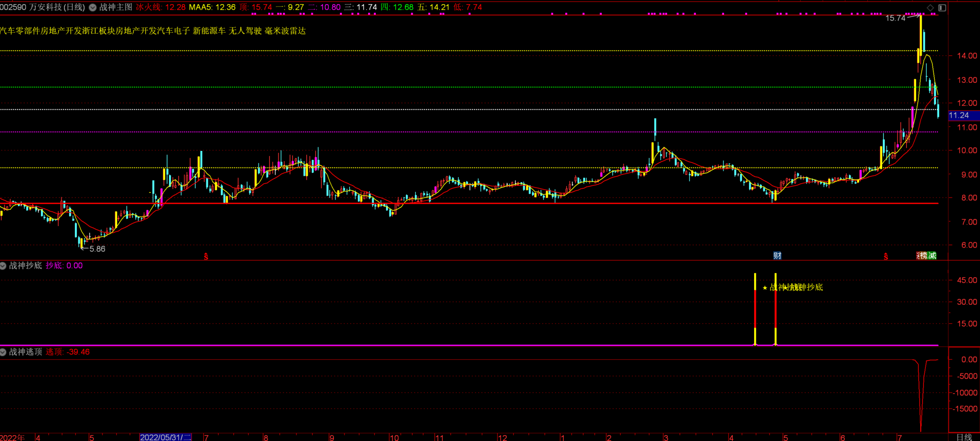Image resolution: width=980 pixels, height=441 pixels.
Task: Click the 顶: 15.74 readout
Action: click(255, 7)
